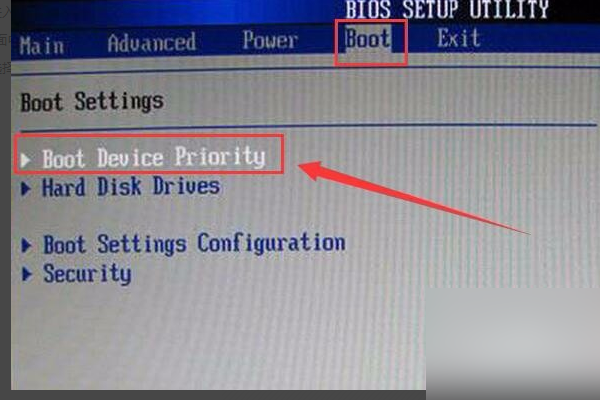Expand the Boot Device Priority submenu

(x=153, y=157)
